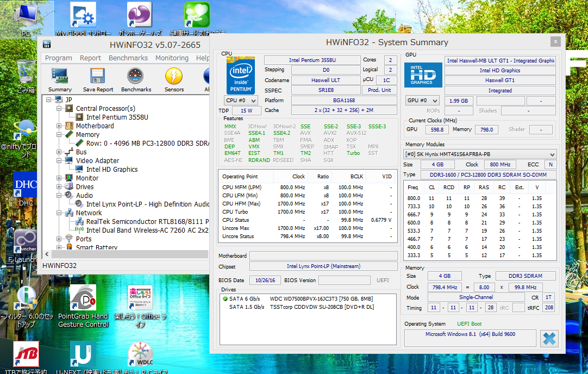
Task: Select Intel Pentium 3558U tree item
Action: point(117,117)
